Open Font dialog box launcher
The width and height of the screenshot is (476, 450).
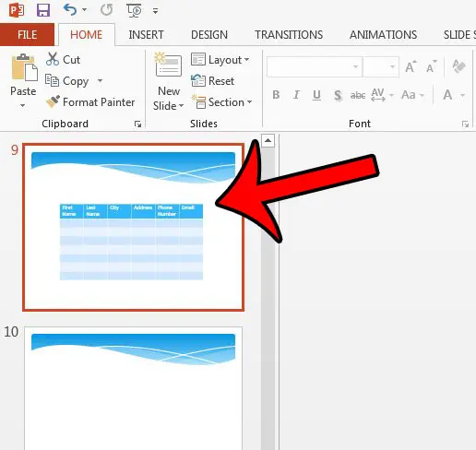coord(465,124)
